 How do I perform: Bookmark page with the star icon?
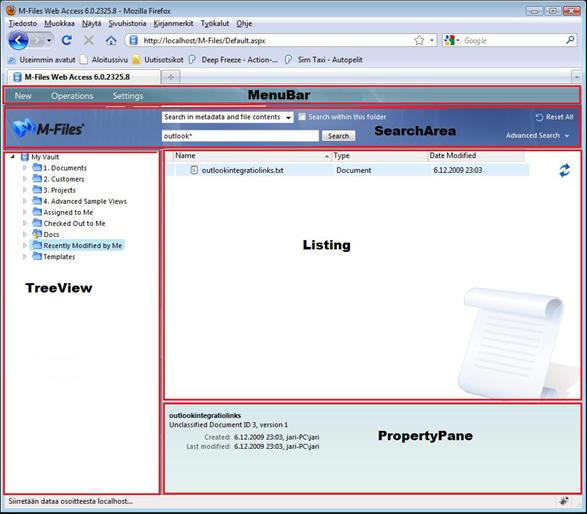tap(419, 40)
